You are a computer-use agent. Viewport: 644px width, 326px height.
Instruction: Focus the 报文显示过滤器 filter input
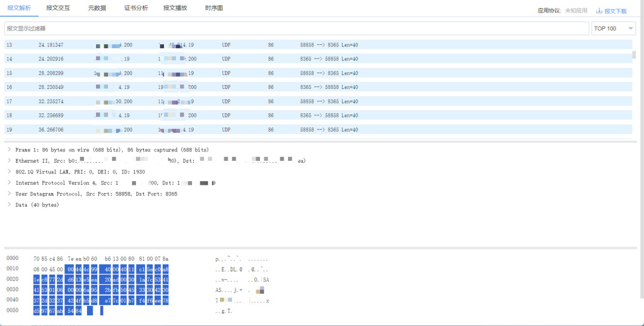[x=296, y=29]
